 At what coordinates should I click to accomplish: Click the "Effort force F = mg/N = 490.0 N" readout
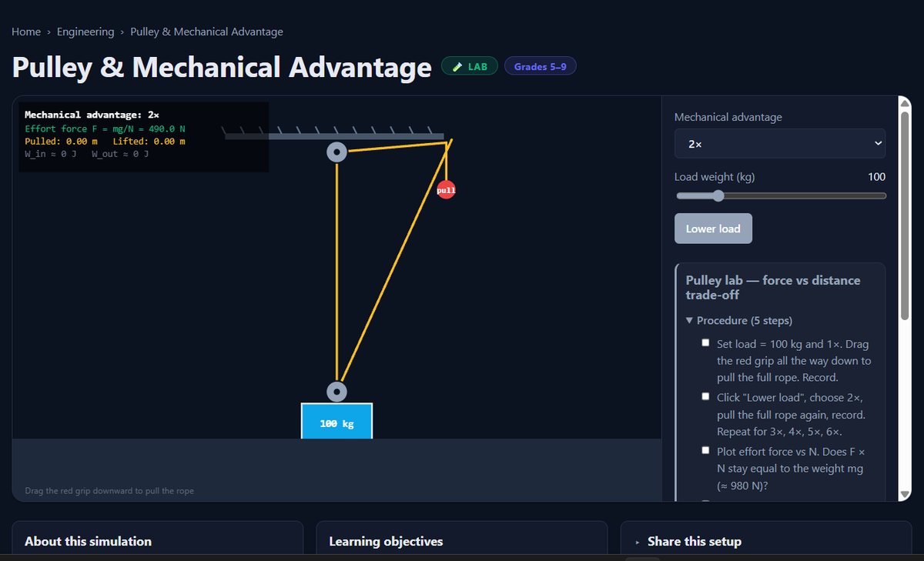click(x=105, y=129)
